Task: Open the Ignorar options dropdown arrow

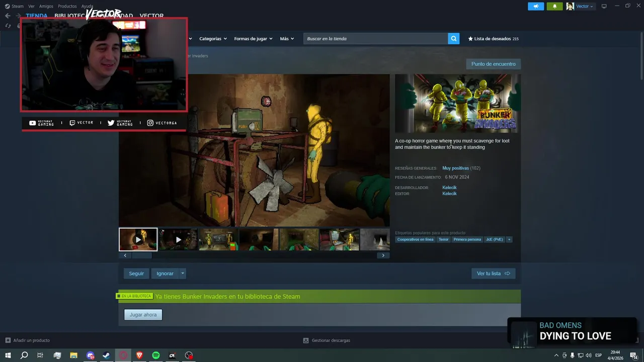Action: tap(183, 274)
